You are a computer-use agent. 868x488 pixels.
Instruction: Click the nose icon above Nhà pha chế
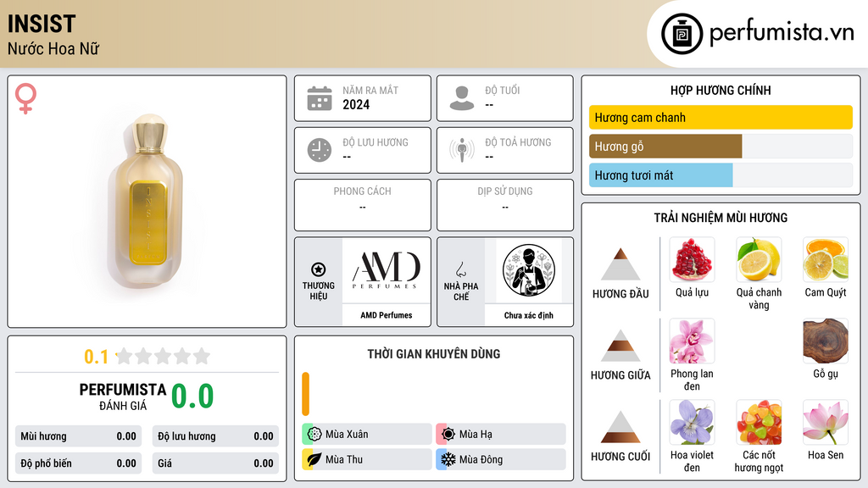pos(460,269)
